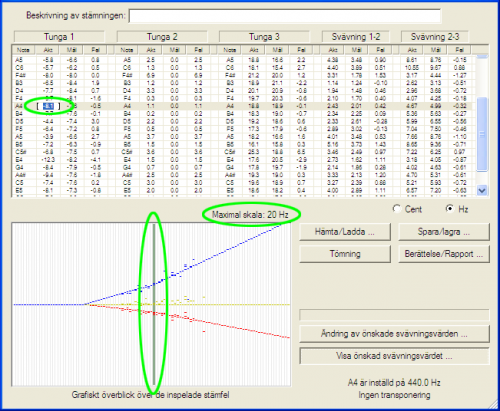
Task: Select the 25.3 cell in Tunga 3's C5# row
Action: point(254,152)
